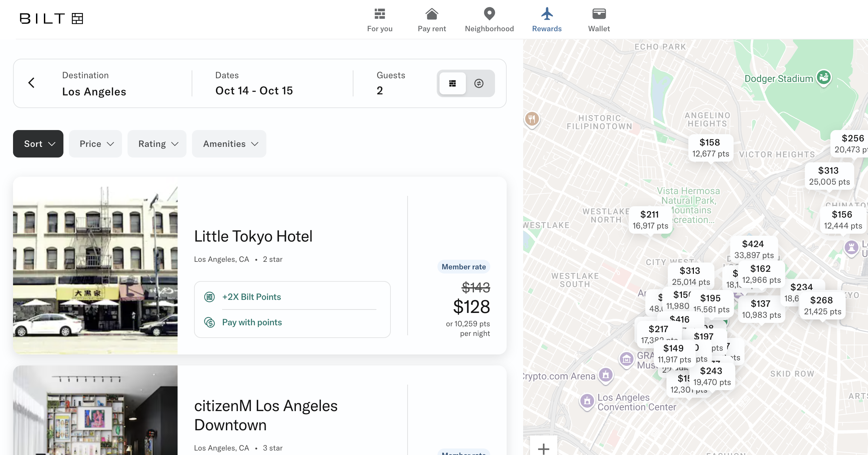Open the Amenities filter dropdown
Viewport: 868px width, 455px height.
click(229, 143)
